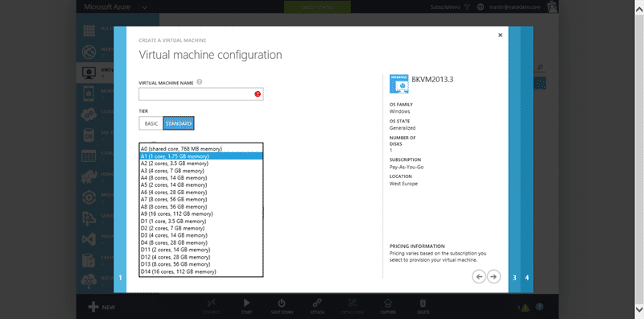The image size is (644, 319).
Task: Click the browser scrollbar down arrow
Action: pyautogui.click(x=639, y=309)
